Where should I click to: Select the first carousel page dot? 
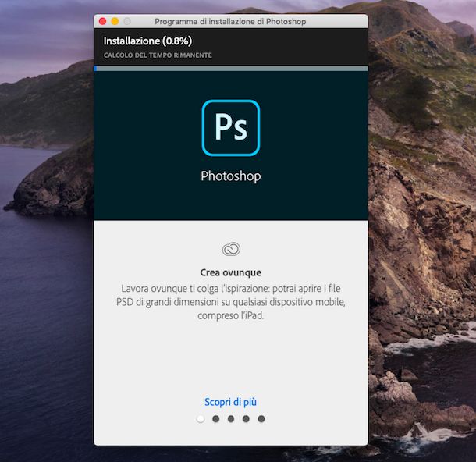201,419
